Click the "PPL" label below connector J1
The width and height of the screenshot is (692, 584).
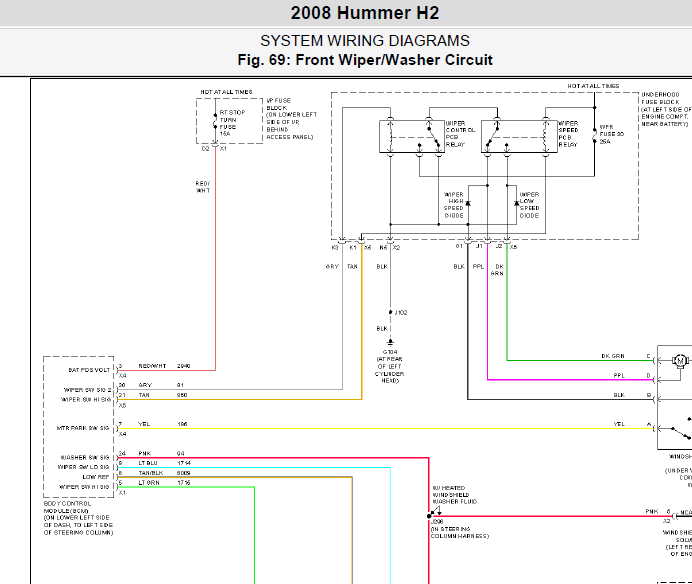click(478, 267)
